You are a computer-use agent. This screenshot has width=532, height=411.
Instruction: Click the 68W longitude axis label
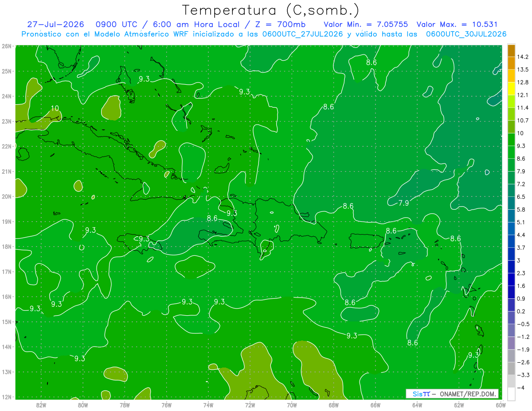click(x=334, y=405)
